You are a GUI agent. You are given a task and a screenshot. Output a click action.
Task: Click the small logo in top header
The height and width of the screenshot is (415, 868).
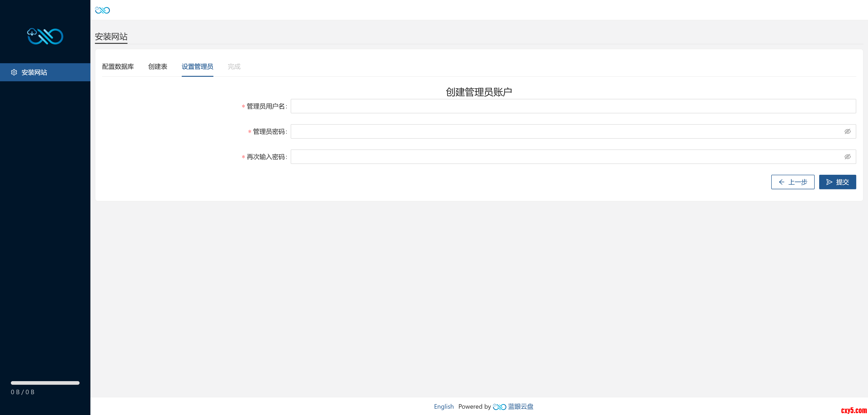[x=102, y=10]
